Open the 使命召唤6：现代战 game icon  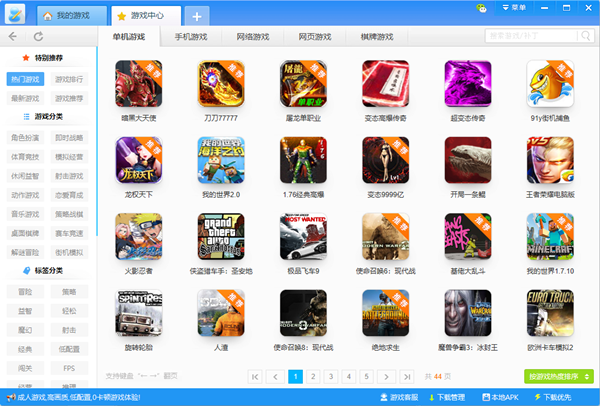coord(385,236)
